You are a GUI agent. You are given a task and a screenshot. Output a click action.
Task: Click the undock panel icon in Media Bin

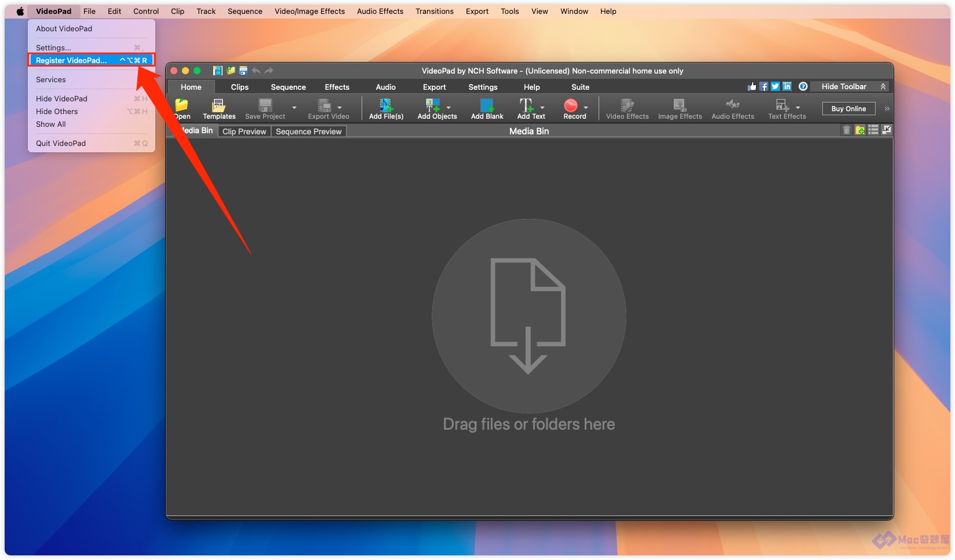pyautogui.click(x=887, y=130)
